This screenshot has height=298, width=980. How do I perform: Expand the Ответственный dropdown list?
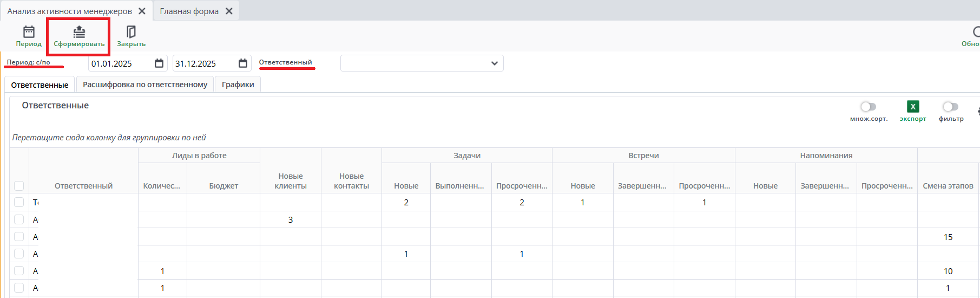[x=494, y=63]
